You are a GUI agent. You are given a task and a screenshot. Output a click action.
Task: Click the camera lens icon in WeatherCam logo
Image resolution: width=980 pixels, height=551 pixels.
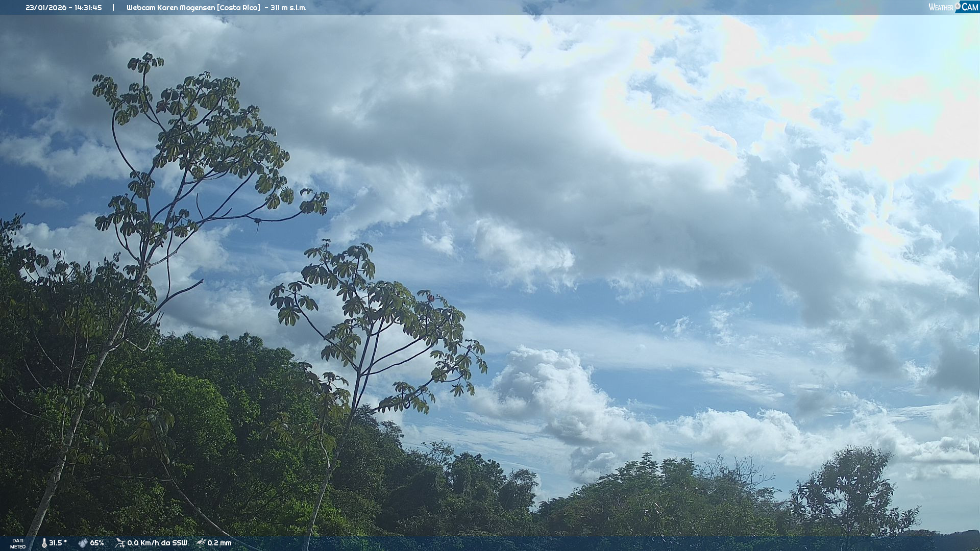[957, 5]
